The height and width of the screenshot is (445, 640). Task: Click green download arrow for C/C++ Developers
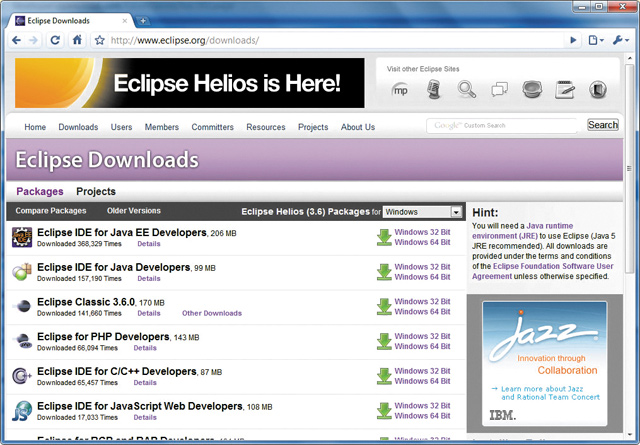coord(384,376)
